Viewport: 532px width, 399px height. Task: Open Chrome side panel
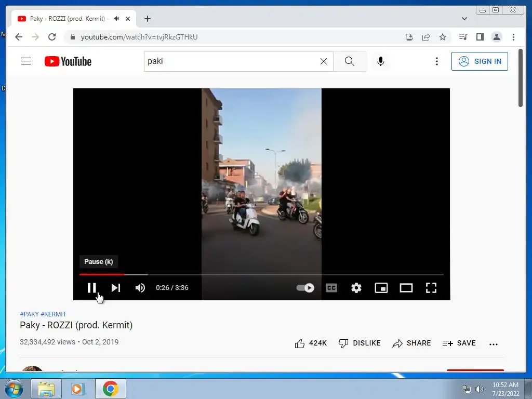[480, 37]
